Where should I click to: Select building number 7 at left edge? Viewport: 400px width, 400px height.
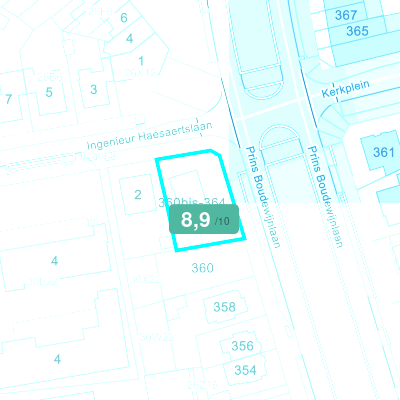pyautogui.click(x=9, y=99)
